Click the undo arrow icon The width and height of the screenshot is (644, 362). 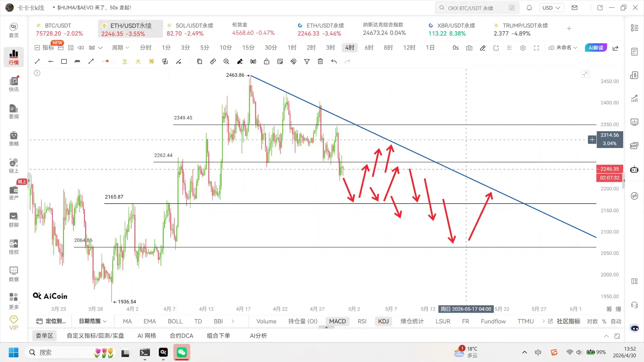[334, 61]
